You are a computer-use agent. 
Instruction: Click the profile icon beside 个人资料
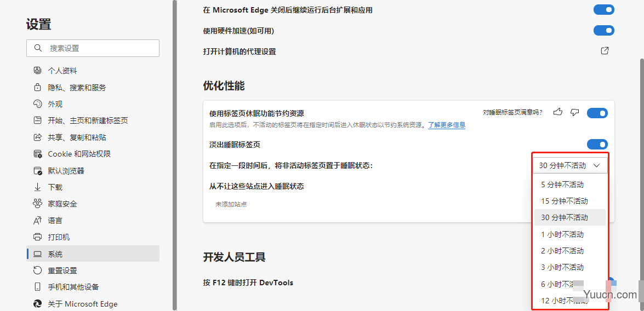click(x=37, y=71)
